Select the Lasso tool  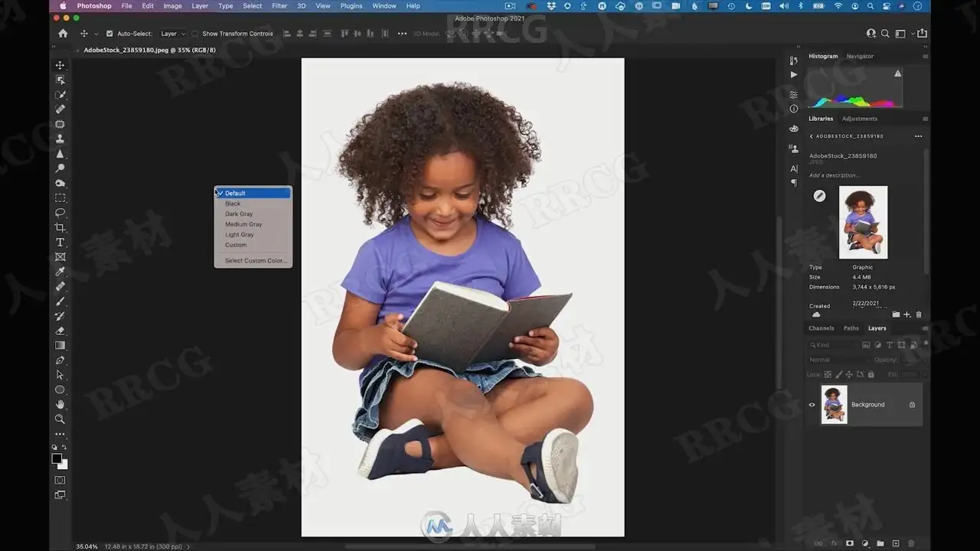[x=60, y=213]
